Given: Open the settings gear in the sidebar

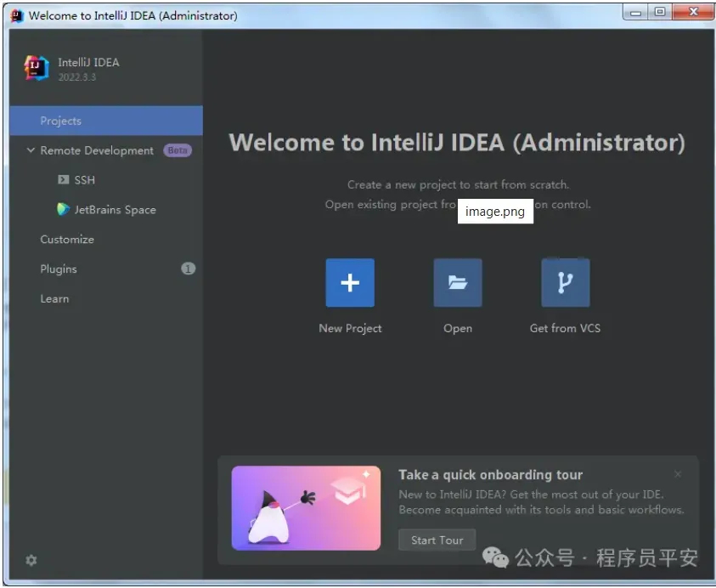Looking at the screenshot, I should click(x=31, y=560).
